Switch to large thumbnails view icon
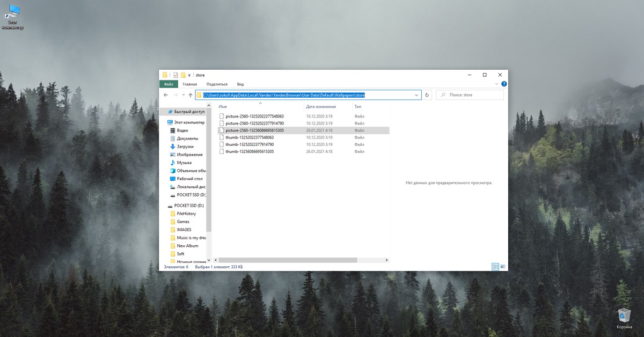644x337 pixels. pos(503,267)
